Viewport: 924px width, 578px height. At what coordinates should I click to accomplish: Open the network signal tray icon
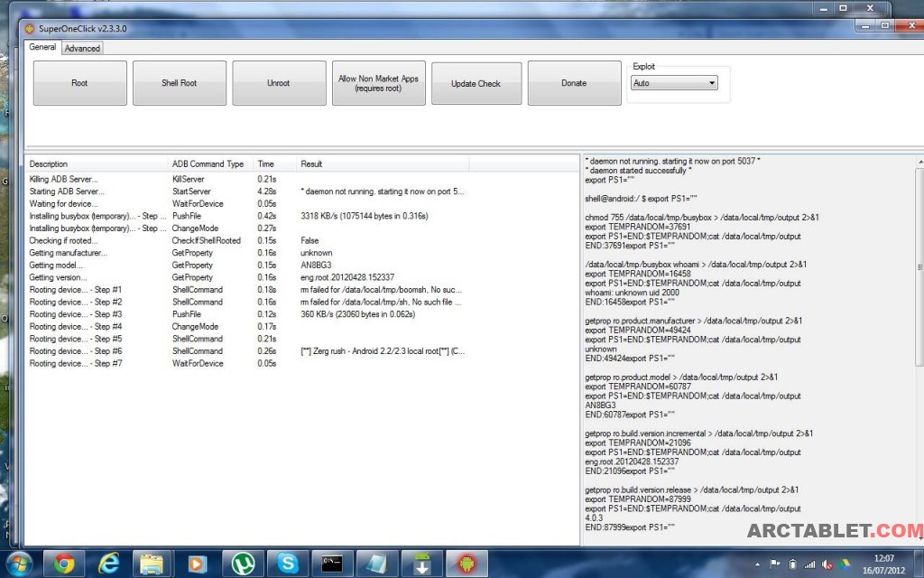809,564
